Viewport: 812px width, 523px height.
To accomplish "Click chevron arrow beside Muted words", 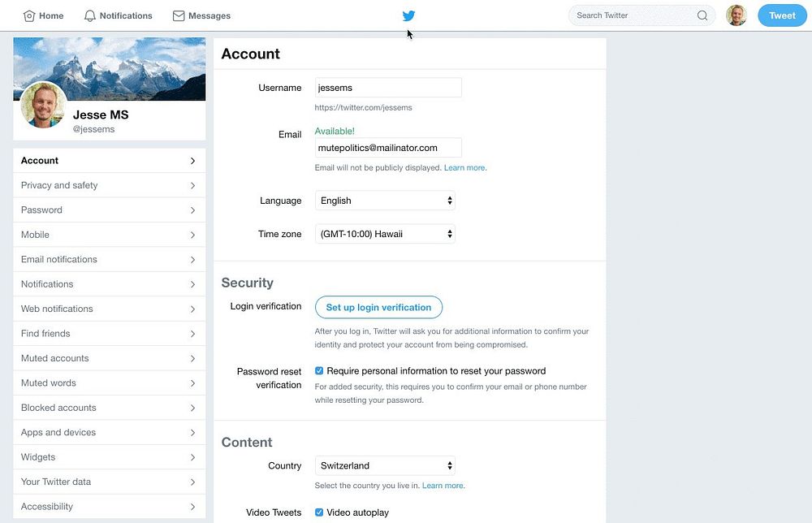I will tap(192, 383).
